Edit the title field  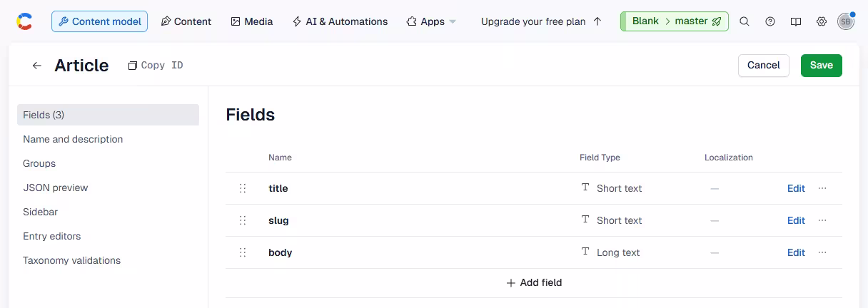796,188
